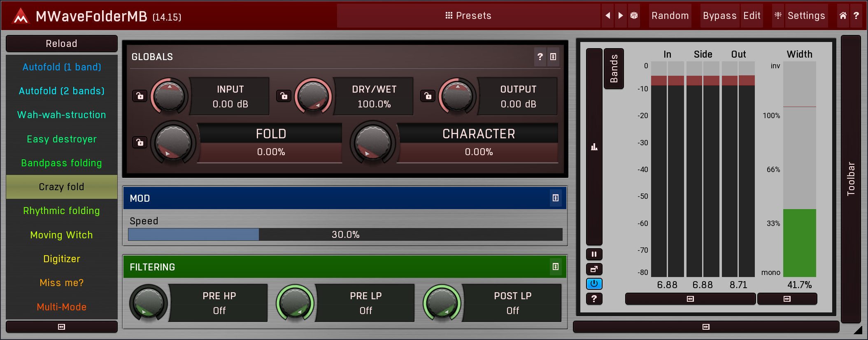This screenshot has height=340, width=868.
Task: Click the Bypass button
Action: (719, 16)
